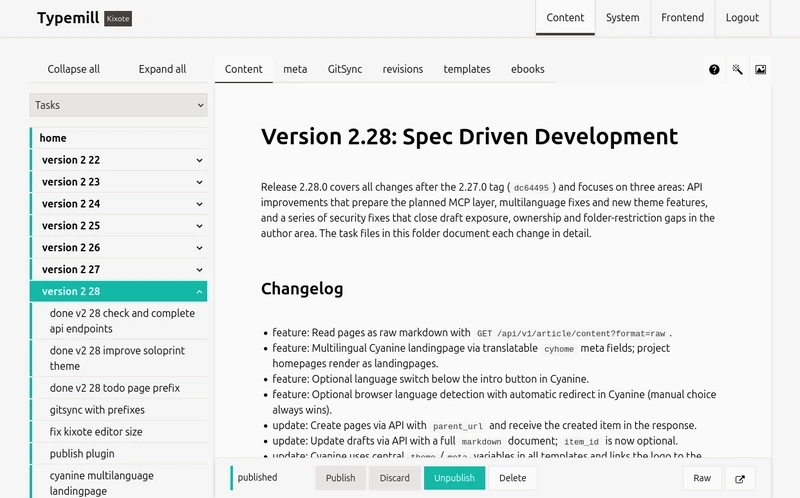Click the Publish button
Viewport: 800px width, 498px height.
[x=340, y=478]
